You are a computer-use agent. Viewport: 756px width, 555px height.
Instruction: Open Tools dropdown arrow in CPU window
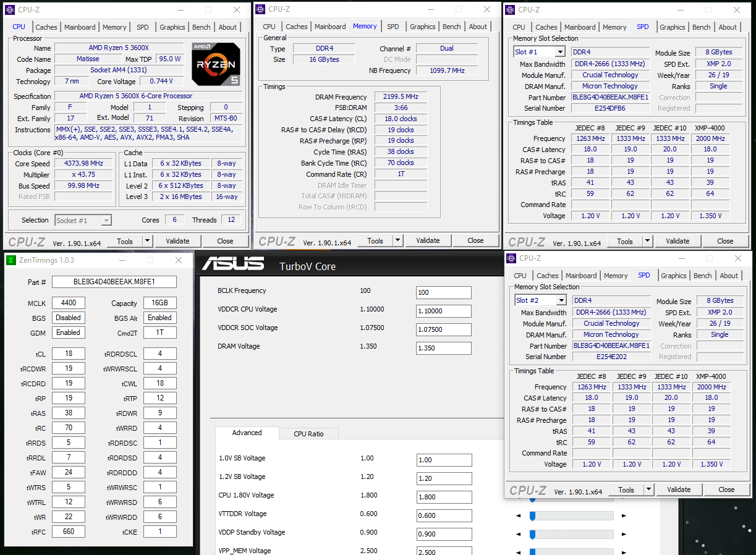coord(148,241)
